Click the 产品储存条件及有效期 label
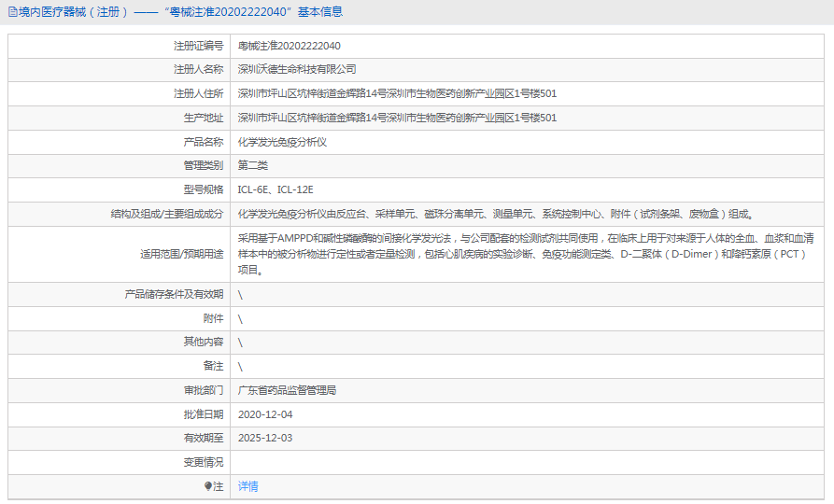Screen dimensions: 834x504 click(x=174, y=294)
